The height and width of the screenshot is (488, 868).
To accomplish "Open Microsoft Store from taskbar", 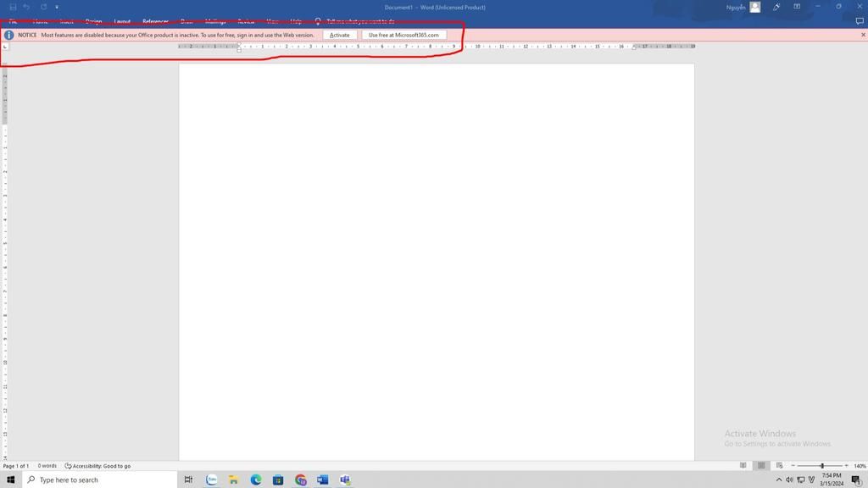I will [278, 480].
